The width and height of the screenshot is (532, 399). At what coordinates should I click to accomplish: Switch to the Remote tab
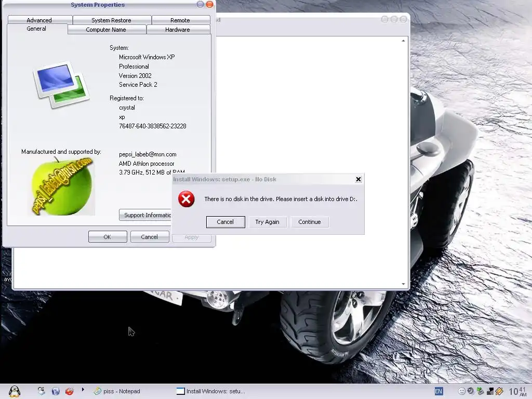(x=180, y=20)
